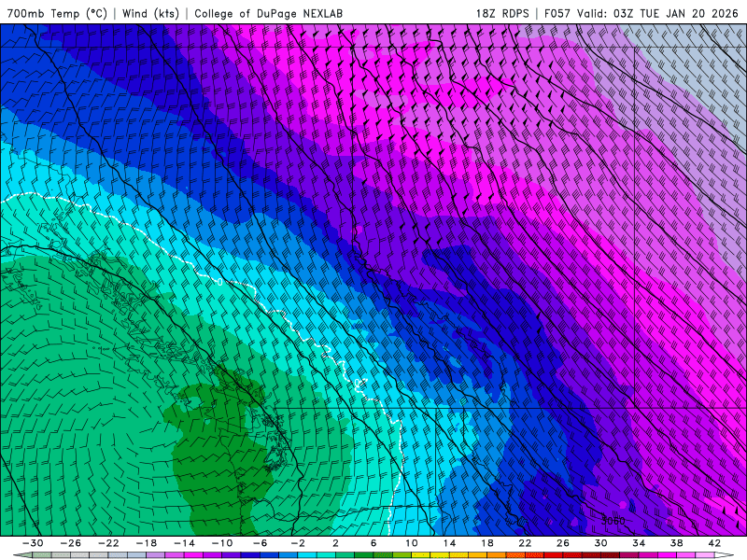Click the "Wind (kts)" header label

coord(150,13)
